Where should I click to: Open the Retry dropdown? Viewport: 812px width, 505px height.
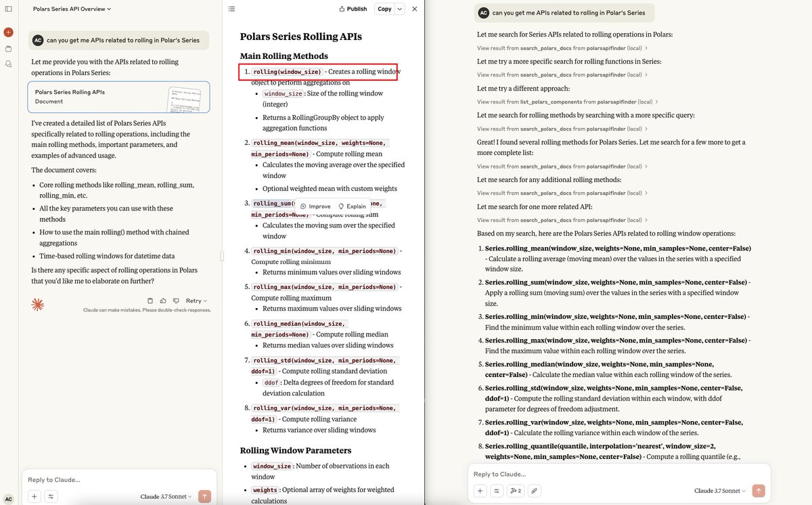tap(196, 301)
